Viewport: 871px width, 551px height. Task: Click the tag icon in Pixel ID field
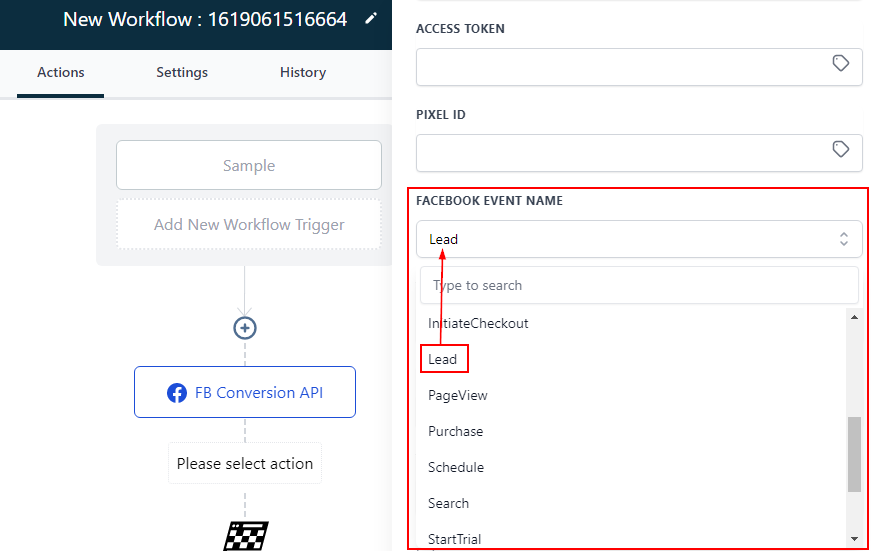(841, 149)
